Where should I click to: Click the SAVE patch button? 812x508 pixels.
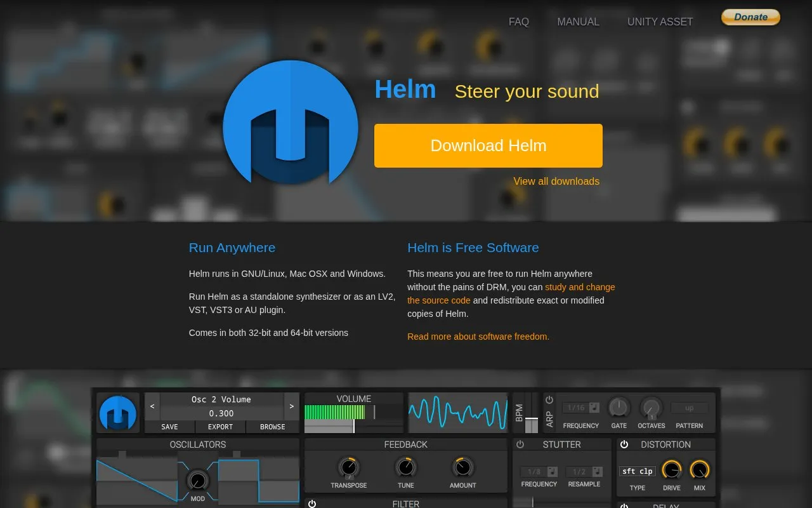(x=169, y=427)
